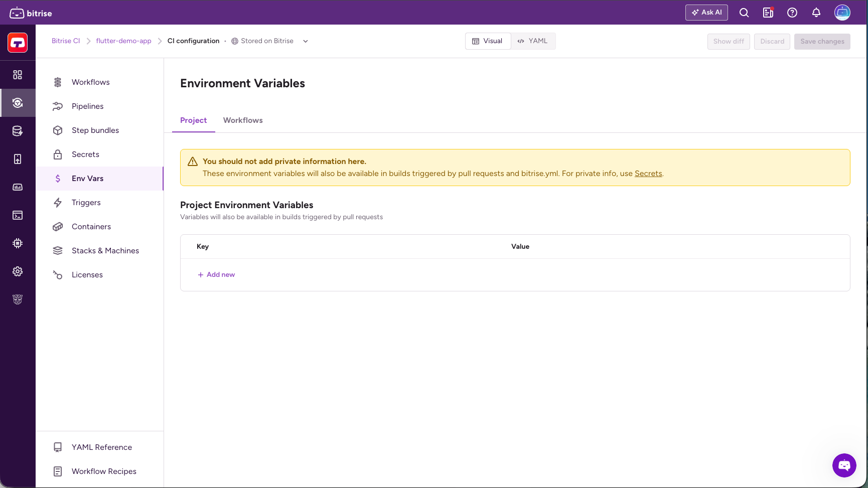
Task: Select the Workflows tab under Environment Variables
Action: 243,120
